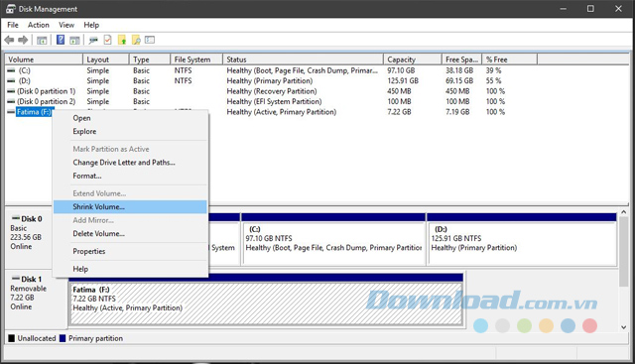Sort by the Type column header
Image resolution: width=635 pixels, height=364 pixels.
pyautogui.click(x=150, y=60)
